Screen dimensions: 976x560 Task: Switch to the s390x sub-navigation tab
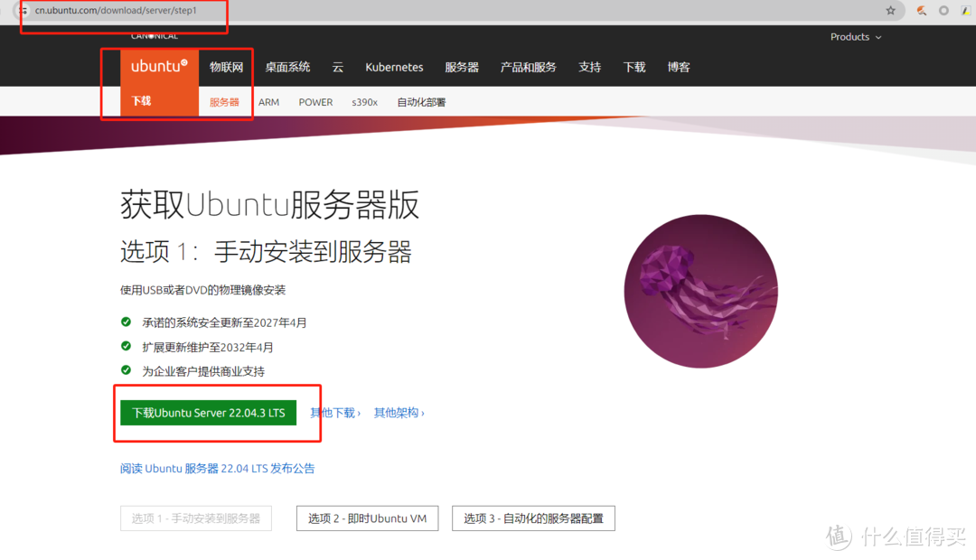pyautogui.click(x=364, y=101)
